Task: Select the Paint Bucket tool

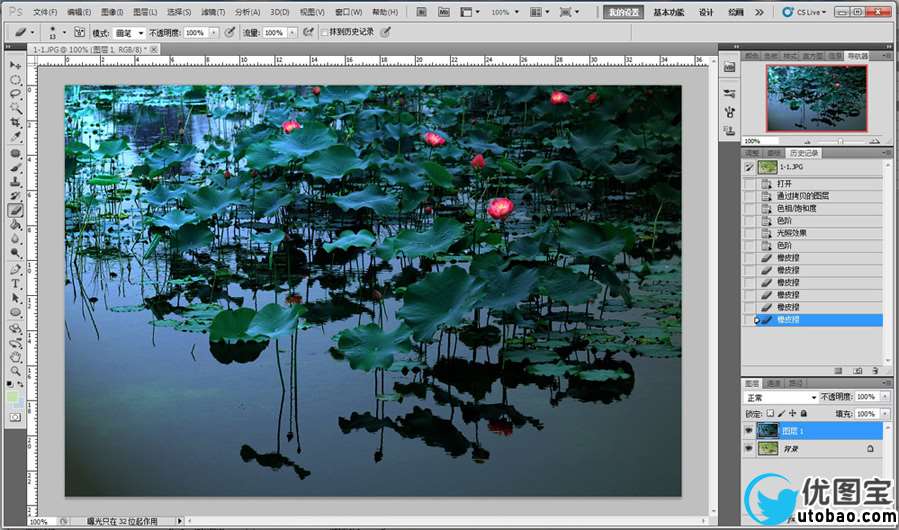Action: (x=15, y=225)
